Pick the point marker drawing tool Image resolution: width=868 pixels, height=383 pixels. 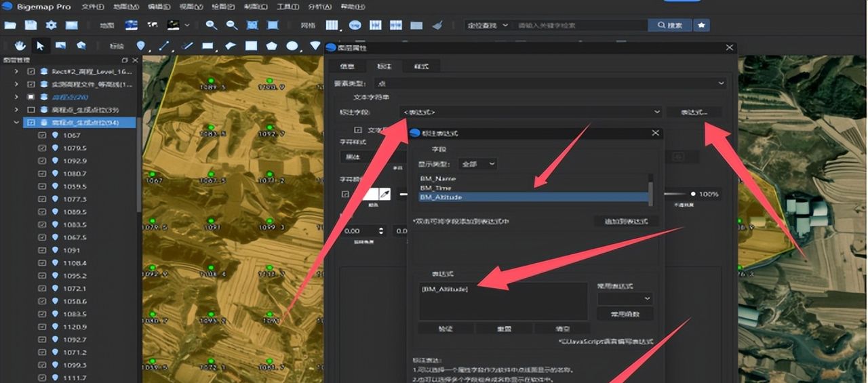(141, 46)
